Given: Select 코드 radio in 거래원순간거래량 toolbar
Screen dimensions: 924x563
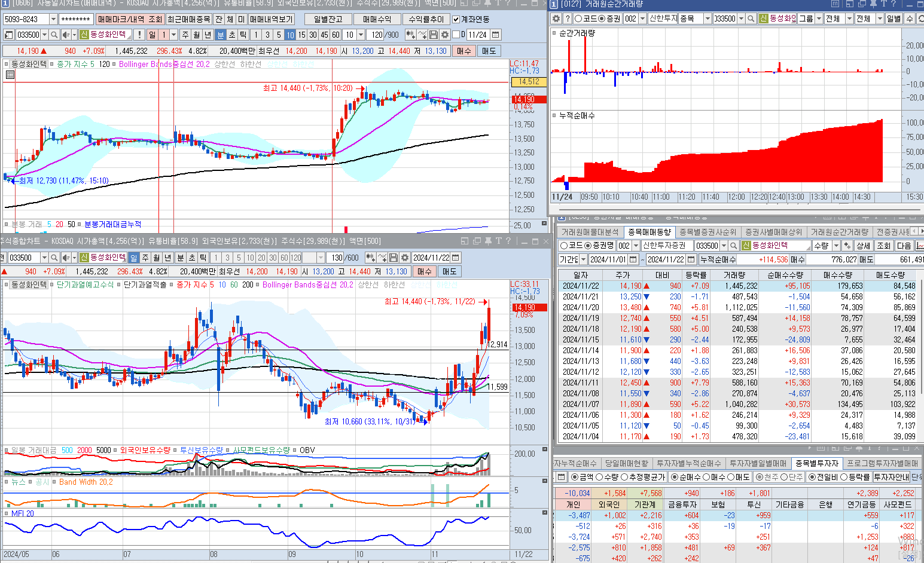Looking at the screenshot, I should click(578, 19).
